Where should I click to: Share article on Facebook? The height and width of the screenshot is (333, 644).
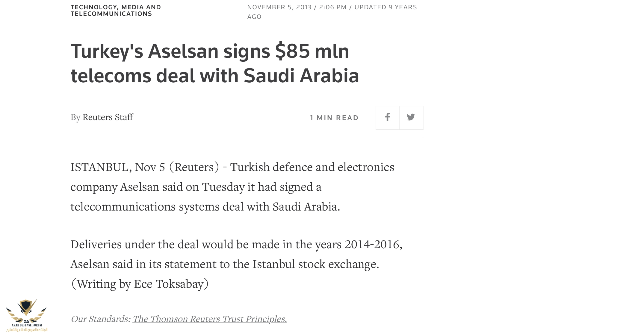pos(387,117)
